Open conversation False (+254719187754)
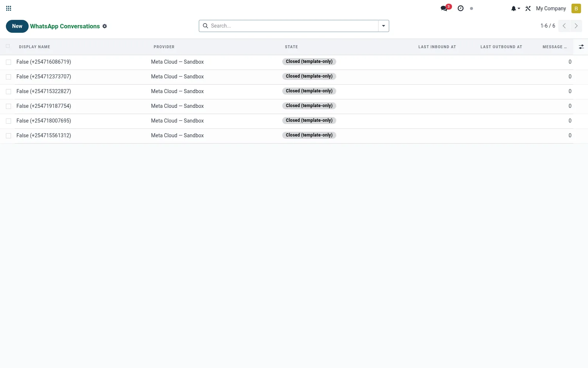The image size is (588, 368). [44, 106]
